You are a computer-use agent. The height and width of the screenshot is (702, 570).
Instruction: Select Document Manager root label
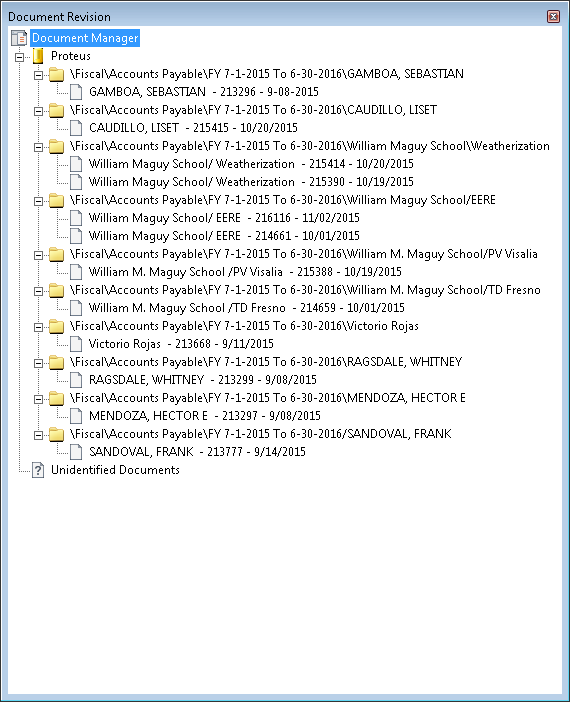(85, 38)
